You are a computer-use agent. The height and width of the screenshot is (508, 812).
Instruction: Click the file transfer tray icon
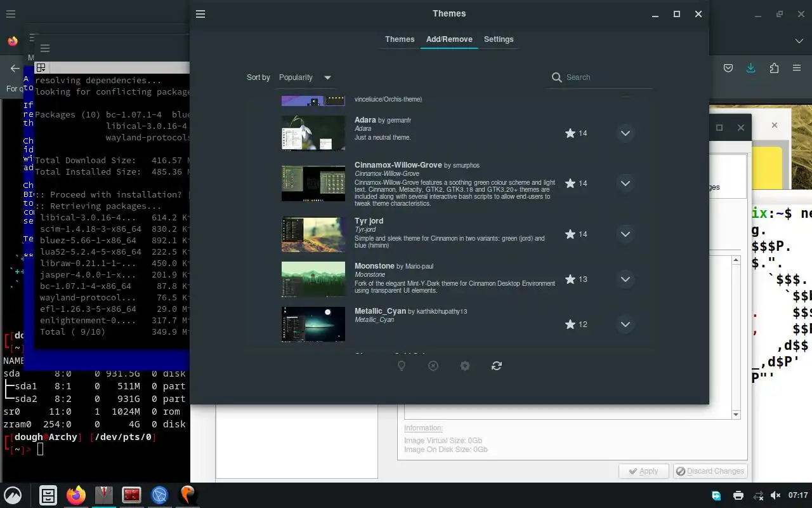tap(717, 495)
